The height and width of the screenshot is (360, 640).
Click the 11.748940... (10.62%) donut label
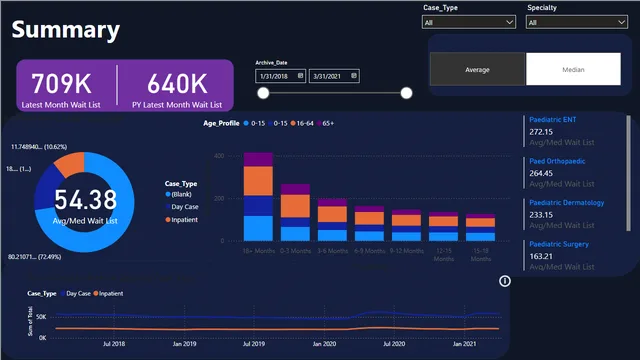(x=39, y=147)
